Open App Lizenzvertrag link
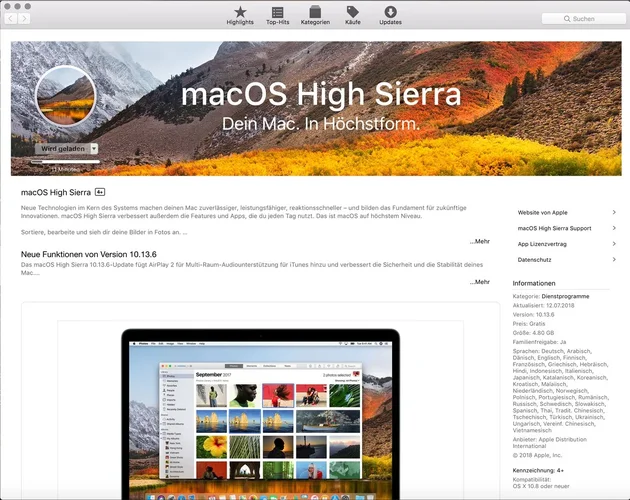Image resolution: width=630 pixels, height=500 pixels. click(x=542, y=244)
